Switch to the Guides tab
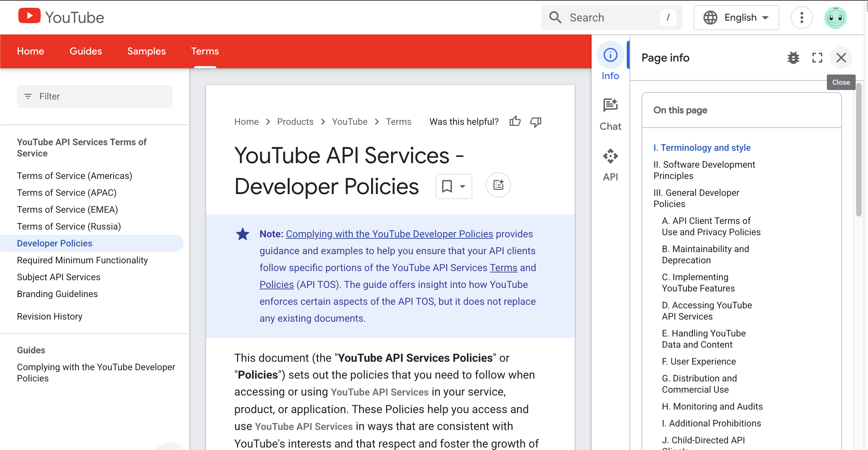The image size is (868, 450). point(86,51)
